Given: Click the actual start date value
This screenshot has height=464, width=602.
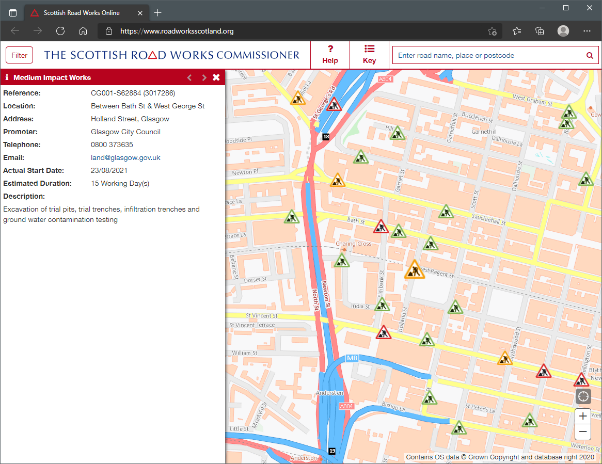Looking at the screenshot, I should (109, 170).
